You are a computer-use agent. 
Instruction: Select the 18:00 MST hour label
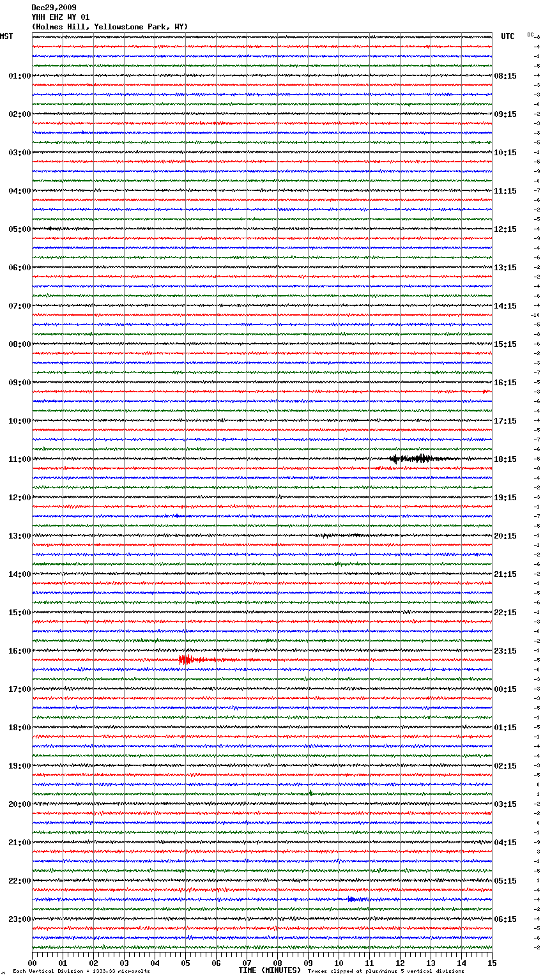19,728
